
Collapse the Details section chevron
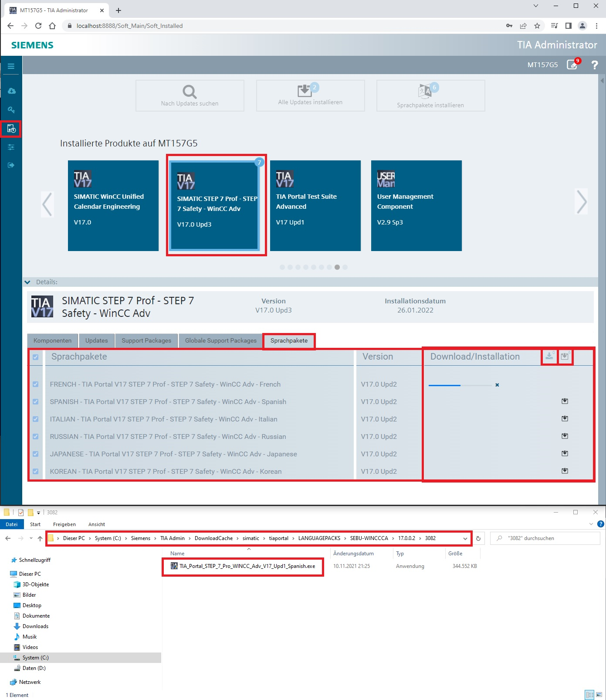(27, 282)
